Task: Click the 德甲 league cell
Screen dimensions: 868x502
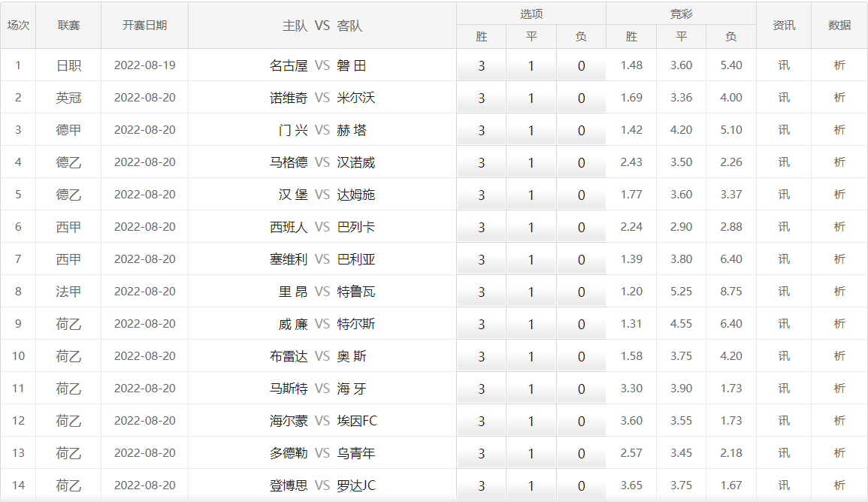Action: point(68,130)
